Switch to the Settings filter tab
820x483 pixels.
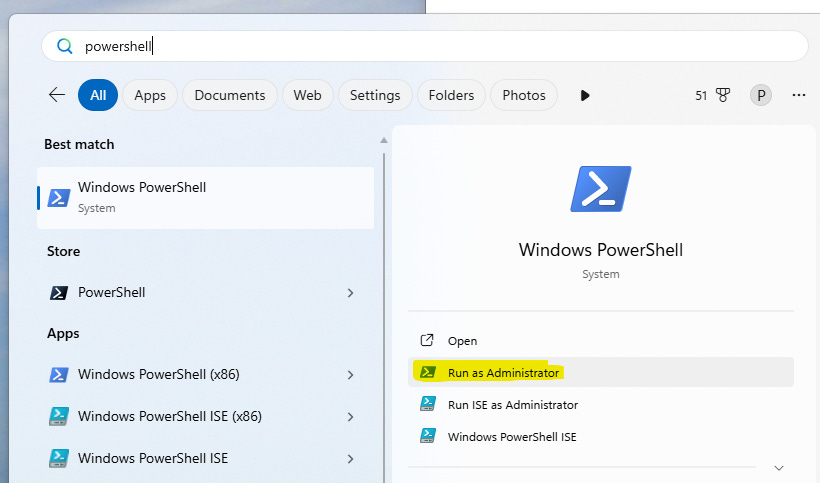click(x=375, y=95)
